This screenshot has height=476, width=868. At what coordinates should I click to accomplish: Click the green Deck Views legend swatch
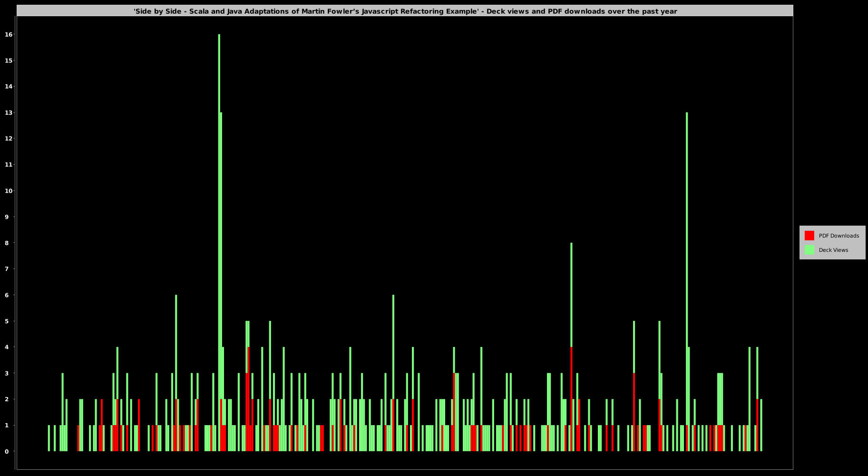point(809,250)
